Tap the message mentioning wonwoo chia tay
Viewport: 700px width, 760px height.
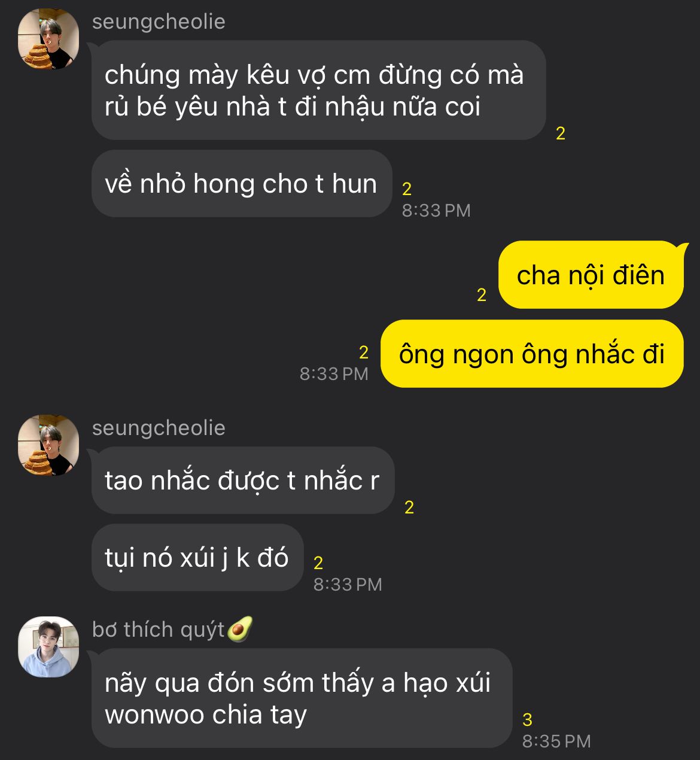pyautogui.click(x=302, y=698)
